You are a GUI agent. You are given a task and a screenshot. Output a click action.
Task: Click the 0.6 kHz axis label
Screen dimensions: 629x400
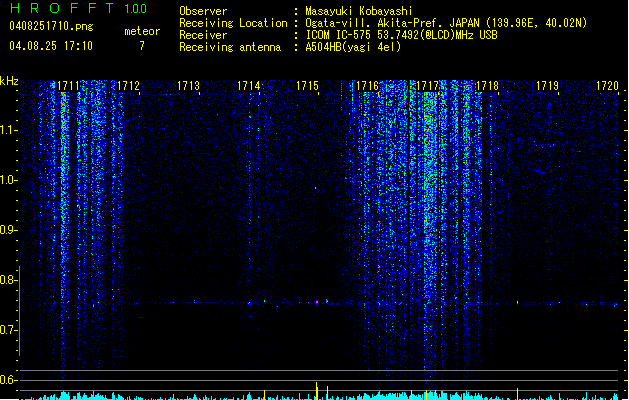pyautogui.click(x=8, y=380)
